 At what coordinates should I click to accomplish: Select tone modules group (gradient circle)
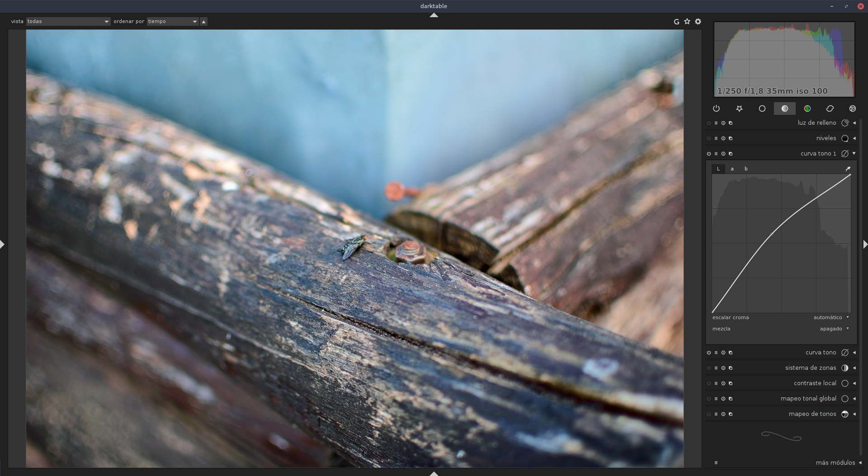click(x=785, y=108)
